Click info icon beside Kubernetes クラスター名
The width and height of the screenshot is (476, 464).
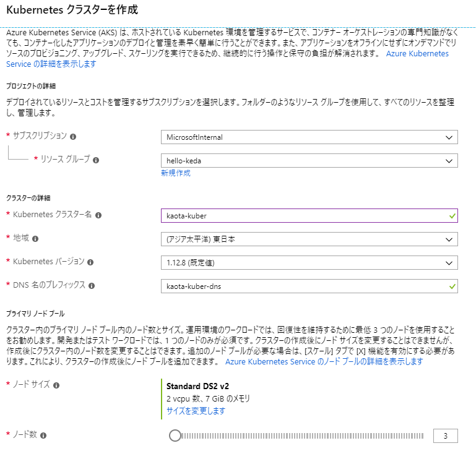tap(98, 215)
